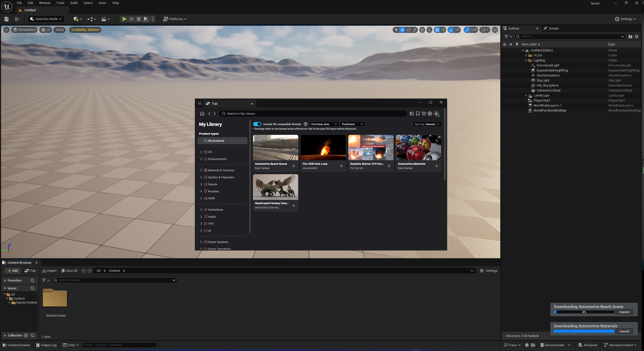The height and width of the screenshot is (351, 644).
Task: Expand the Landscape item in Outliner
Action: click(x=526, y=96)
